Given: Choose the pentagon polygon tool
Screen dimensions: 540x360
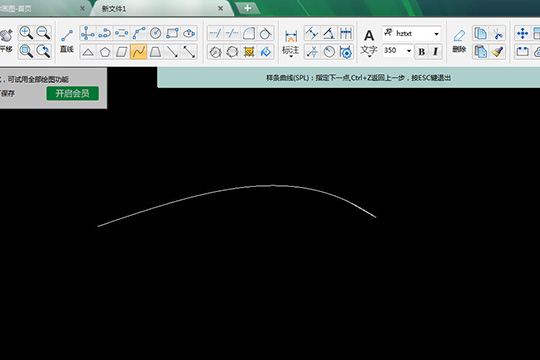Looking at the screenshot, I should click(105, 52).
